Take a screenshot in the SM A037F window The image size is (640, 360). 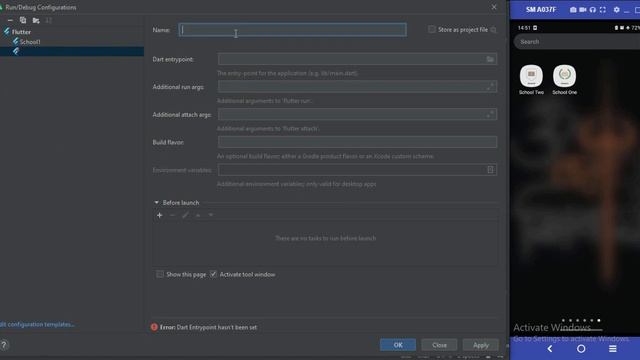coord(573,9)
